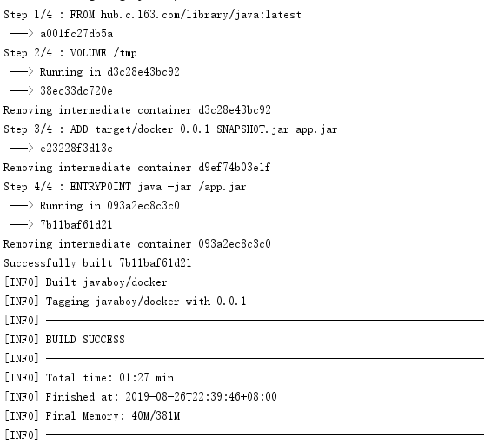Click the BUILD SUCCESS message
The image size is (504, 444).
coord(64,340)
